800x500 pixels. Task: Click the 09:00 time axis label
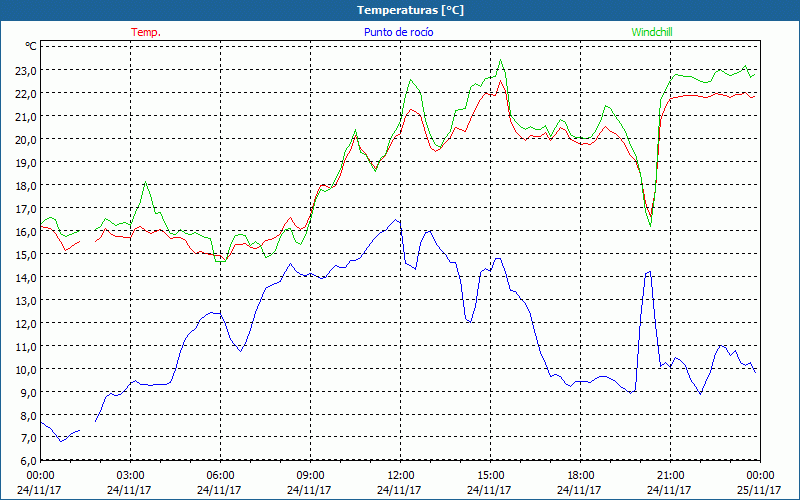click(x=310, y=476)
